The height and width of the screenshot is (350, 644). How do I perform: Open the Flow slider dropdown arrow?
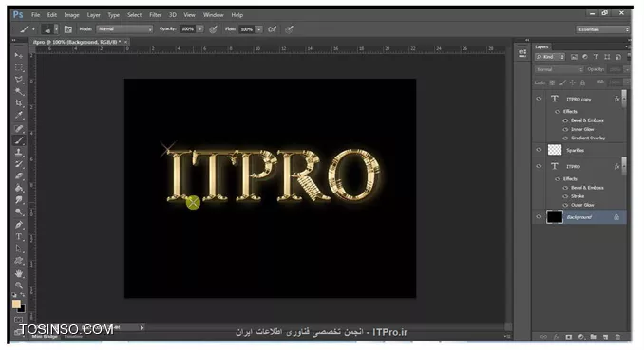pos(259,29)
